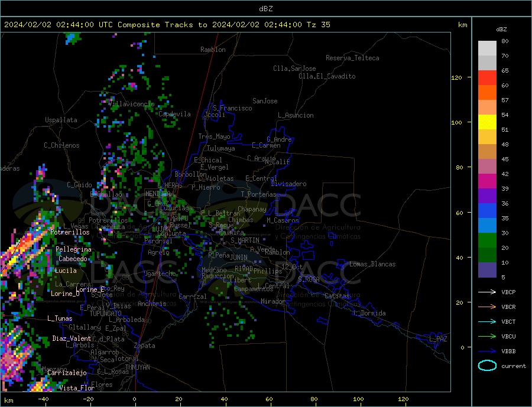Click the 'Lucila' map label
The image size is (532, 407).
[66, 271]
